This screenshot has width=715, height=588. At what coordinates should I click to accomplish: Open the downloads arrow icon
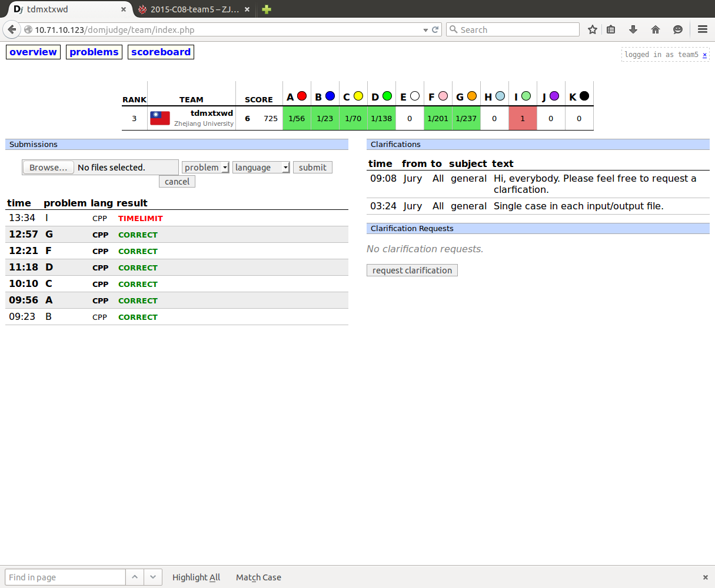pyautogui.click(x=633, y=29)
